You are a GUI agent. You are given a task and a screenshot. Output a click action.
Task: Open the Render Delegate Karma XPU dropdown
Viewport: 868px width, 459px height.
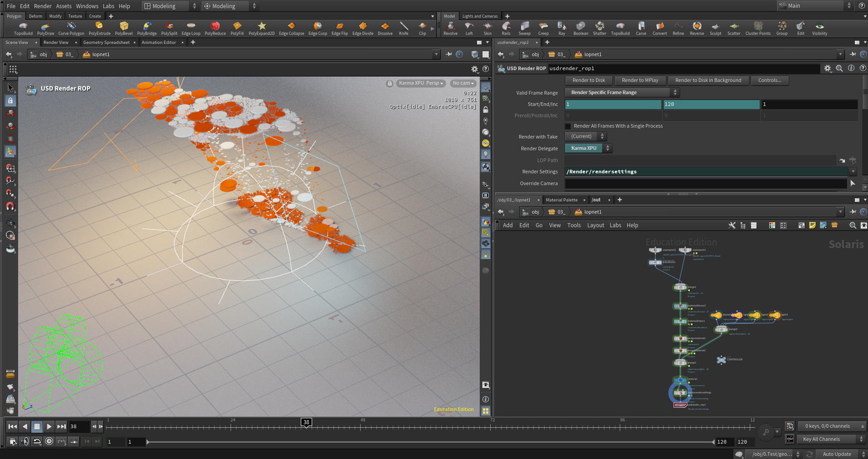(x=588, y=148)
